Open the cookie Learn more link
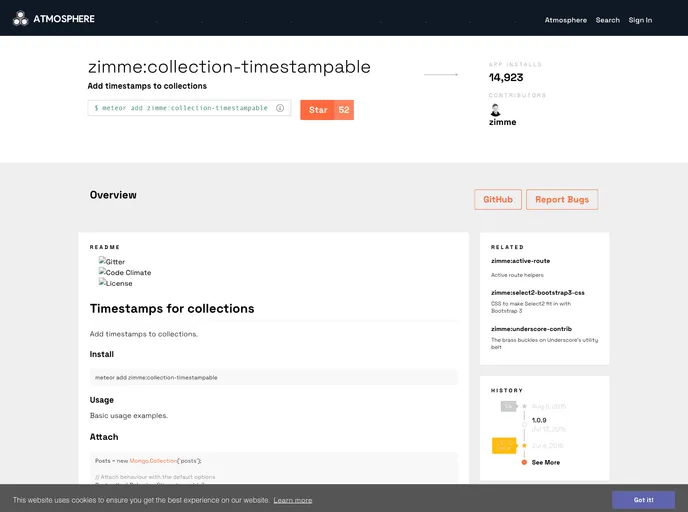 tap(293, 500)
